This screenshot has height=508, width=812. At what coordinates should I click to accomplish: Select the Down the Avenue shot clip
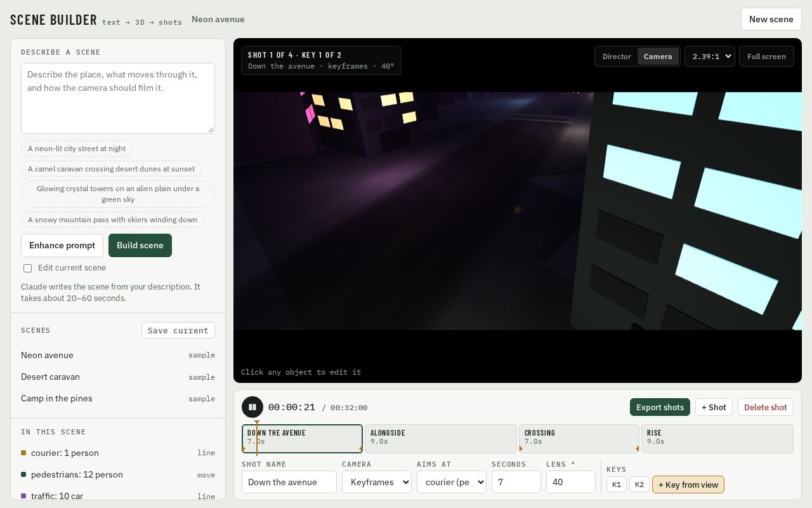pyautogui.click(x=302, y=439)
